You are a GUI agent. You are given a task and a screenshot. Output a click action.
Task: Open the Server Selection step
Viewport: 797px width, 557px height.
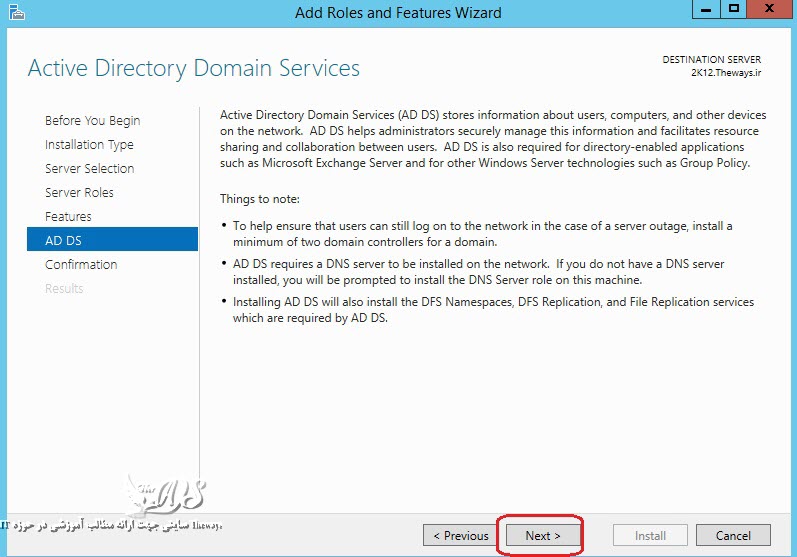(x=89, y=168)
